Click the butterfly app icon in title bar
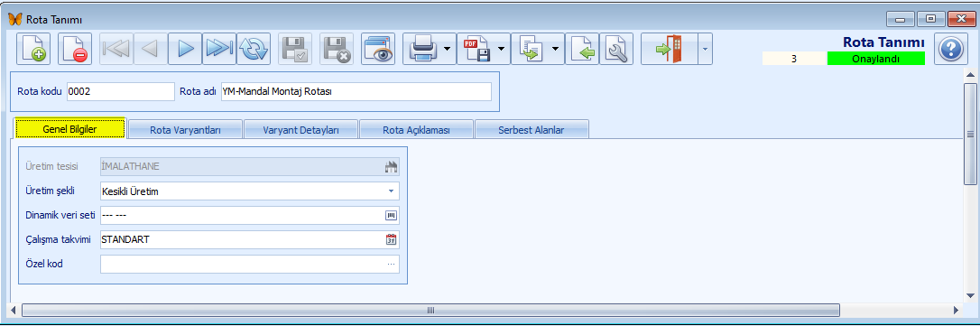Viewport: 980px width, 326px height. 14,19
